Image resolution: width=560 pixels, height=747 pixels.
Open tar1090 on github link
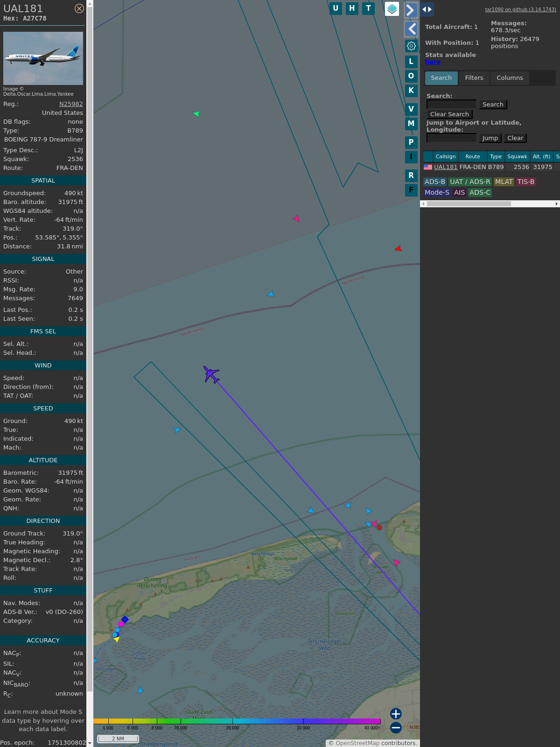pyautogui.click(x=520, y=9)
